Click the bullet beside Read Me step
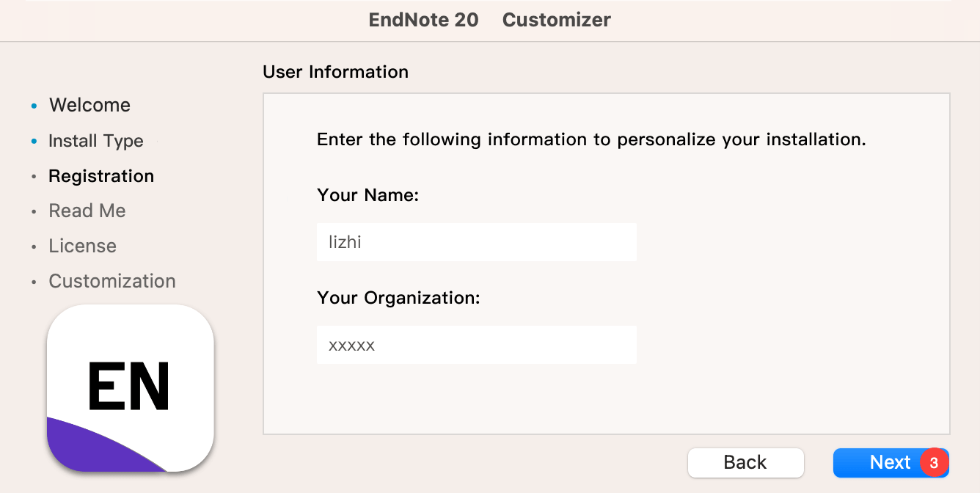Image resolution: width=980 pixels, height=493 pixels. (34, 211)
